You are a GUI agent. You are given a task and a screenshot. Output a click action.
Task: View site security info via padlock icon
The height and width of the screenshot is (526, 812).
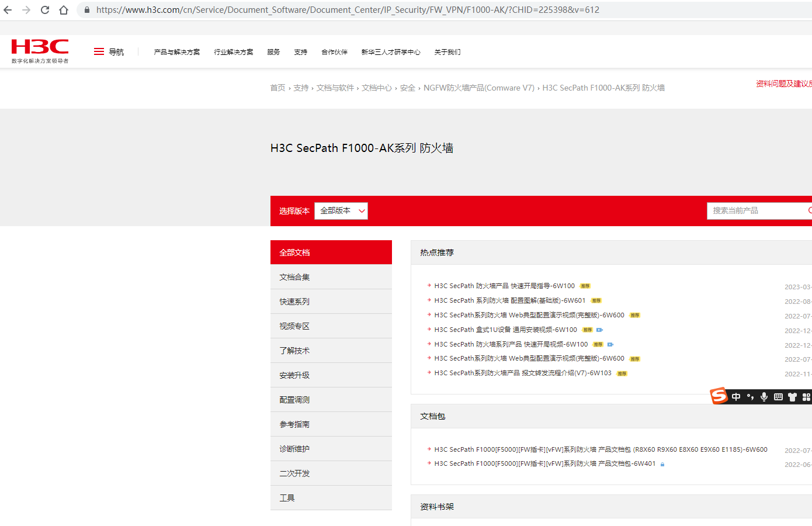86,10
